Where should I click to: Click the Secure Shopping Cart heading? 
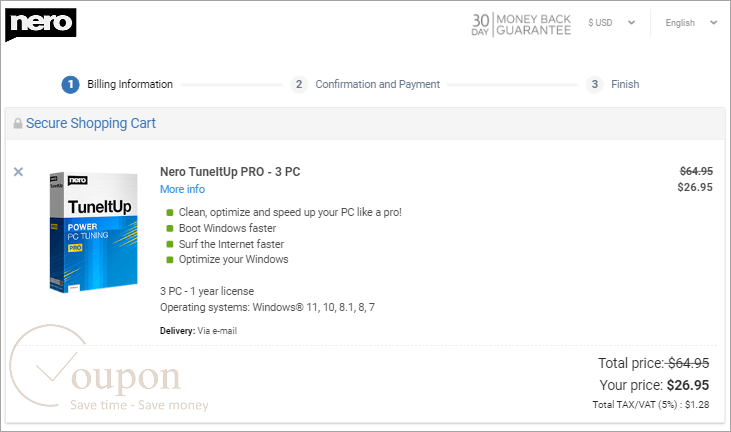tap(90, 123)
